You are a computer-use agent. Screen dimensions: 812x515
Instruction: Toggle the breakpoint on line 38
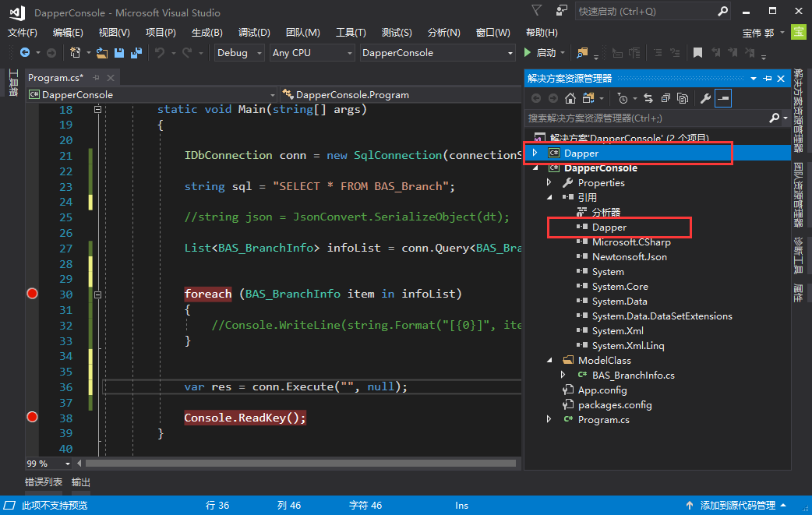coord(32,417)
